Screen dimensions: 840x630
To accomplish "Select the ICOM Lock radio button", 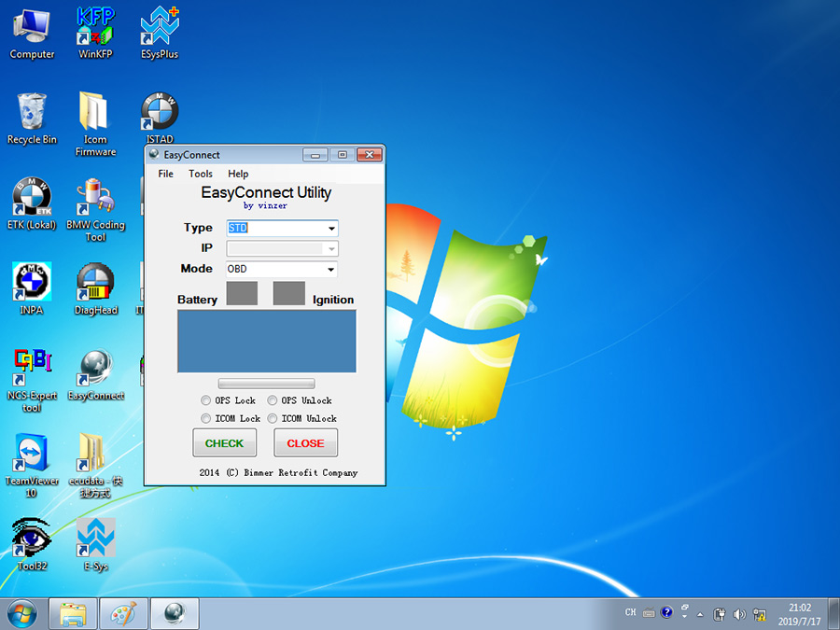I will click(x=205, y=418).
